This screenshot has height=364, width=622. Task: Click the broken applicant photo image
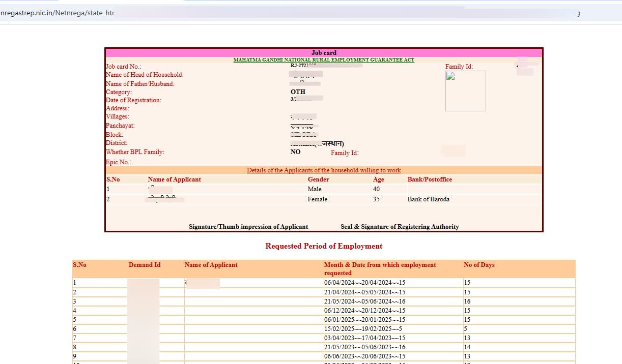coord(465,90)
